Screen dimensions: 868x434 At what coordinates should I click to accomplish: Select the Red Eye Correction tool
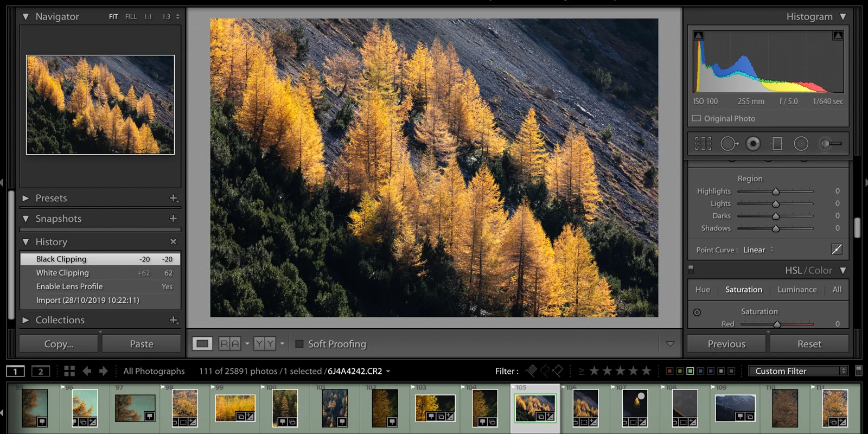[753, 144]
